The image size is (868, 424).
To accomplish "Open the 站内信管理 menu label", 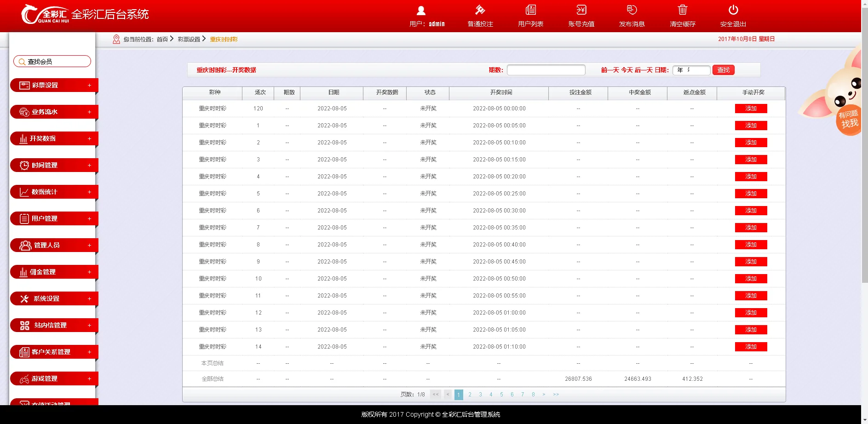I will tap(51, 325).
